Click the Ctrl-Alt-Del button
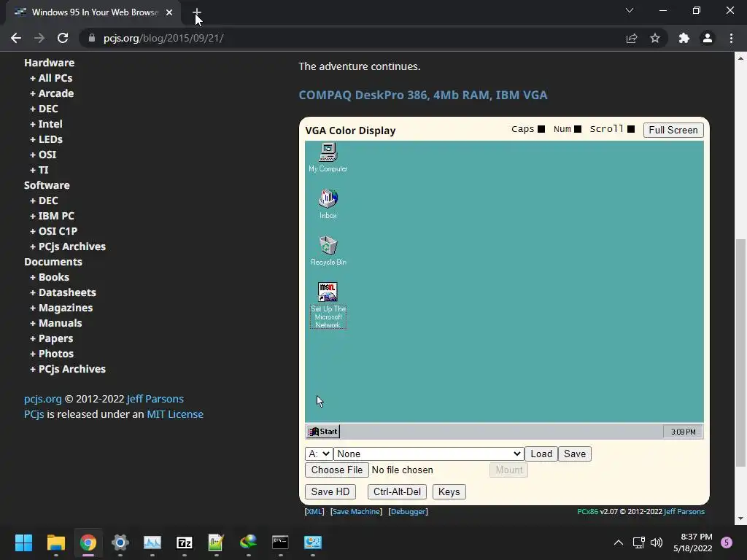Viewport: 747px width, 560px height. click(x=397, y=492)
